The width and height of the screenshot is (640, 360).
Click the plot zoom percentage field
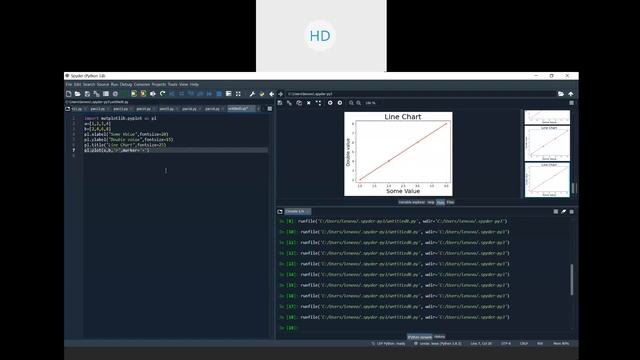pyautogui.click(x=371, y=103)
